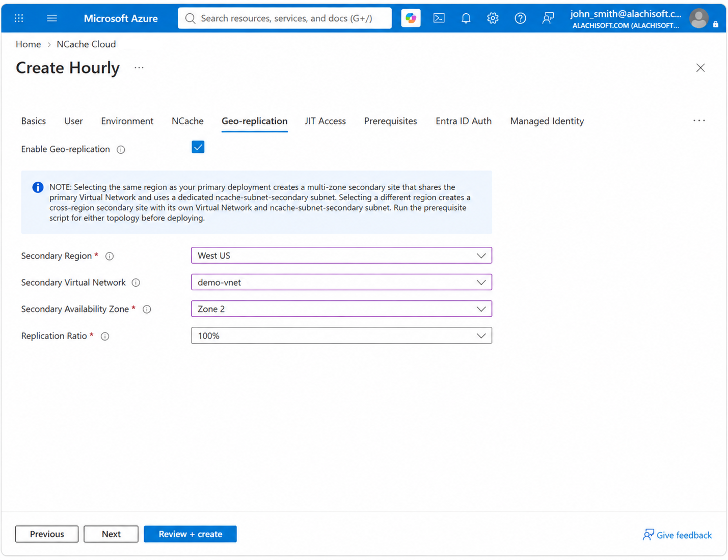
Task: Show more tabs via the ellipsis overflow
Action: [x=699, y=121]
